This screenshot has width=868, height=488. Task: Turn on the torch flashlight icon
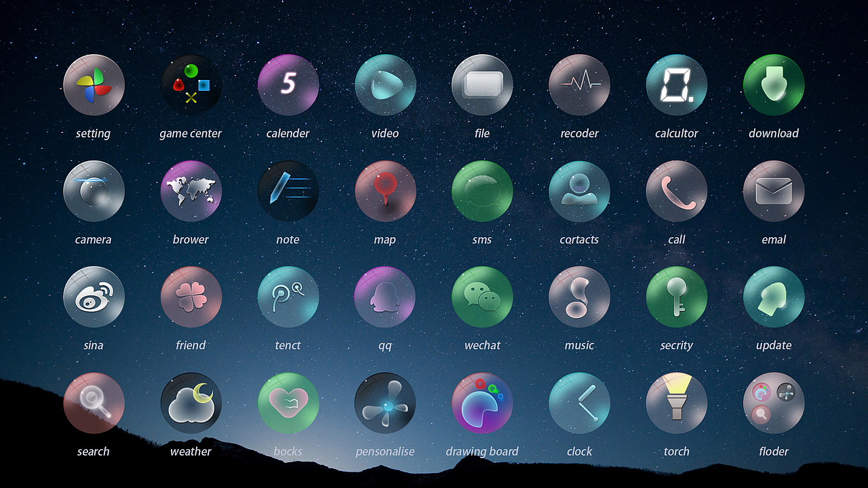click(677, 403)
